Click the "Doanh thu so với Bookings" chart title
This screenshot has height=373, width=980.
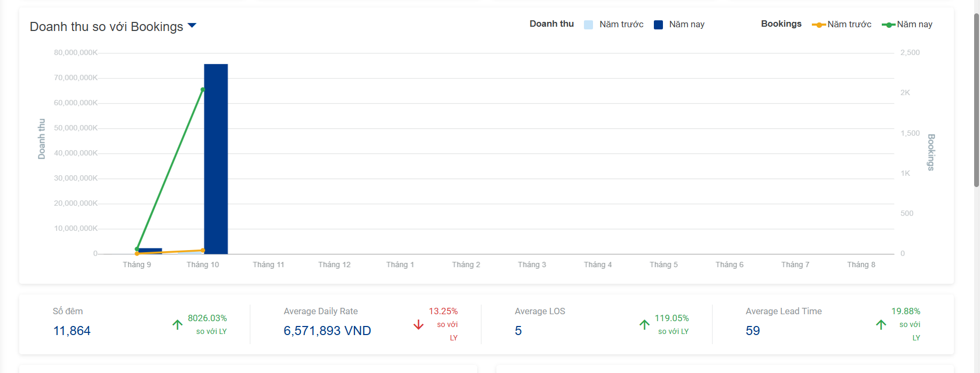tap(106, 27)
